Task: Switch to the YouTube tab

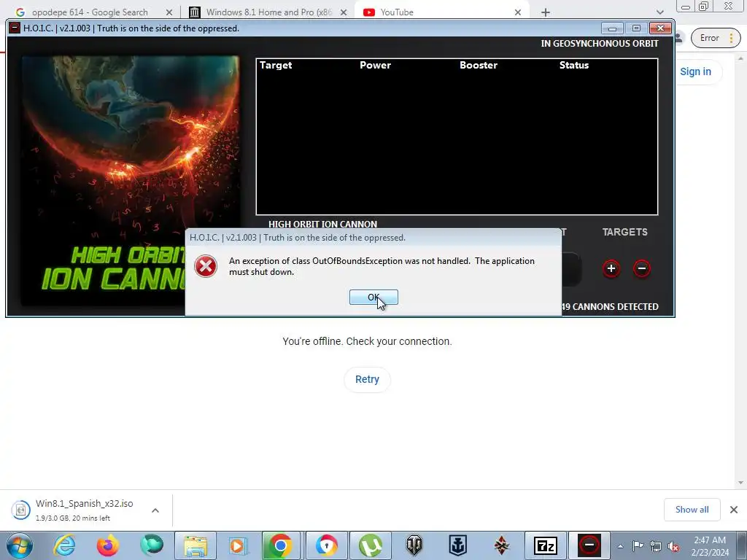Action: (x=441, y=12)
